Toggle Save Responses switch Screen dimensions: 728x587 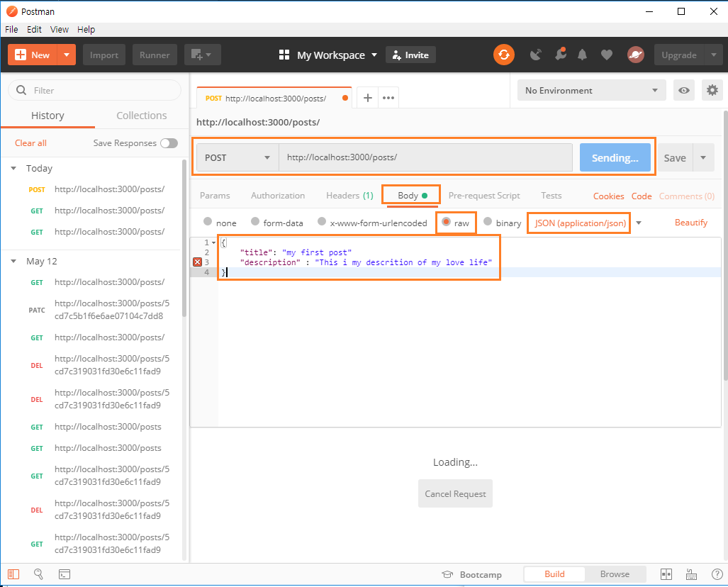(x=169, y=143)
